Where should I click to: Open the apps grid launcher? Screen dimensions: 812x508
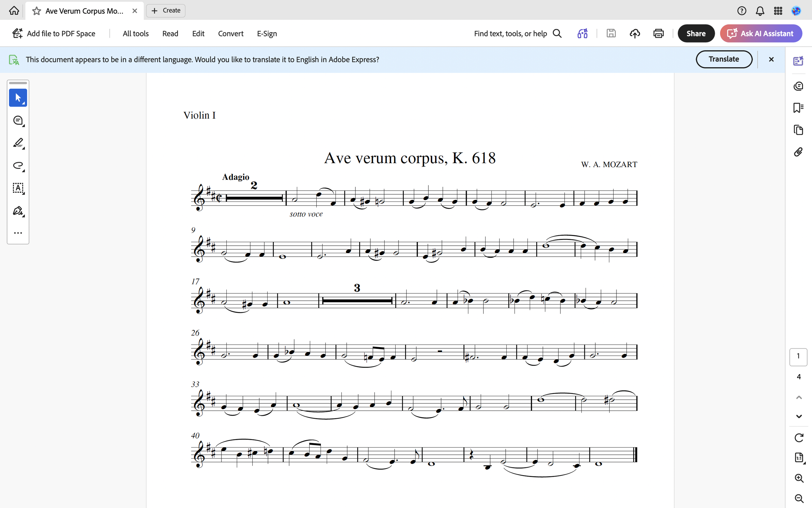point(778,11)
